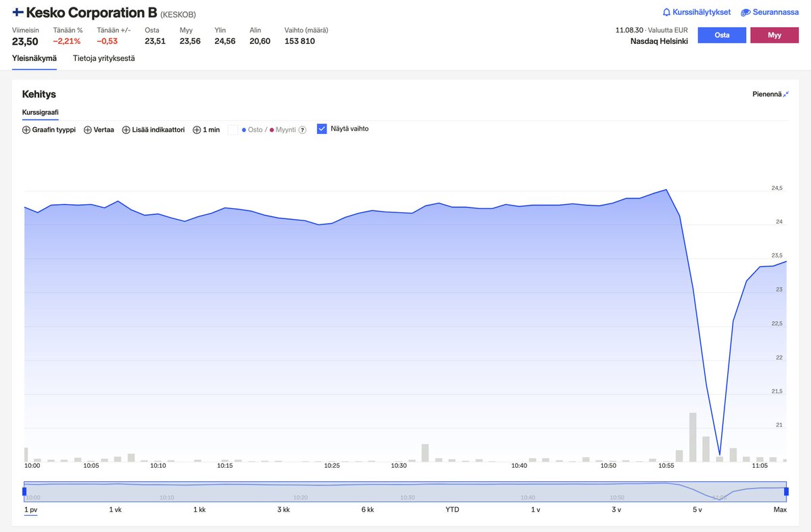Click the red Myy button
Screen dimensions: 811x532
click(x=775, y=35)
